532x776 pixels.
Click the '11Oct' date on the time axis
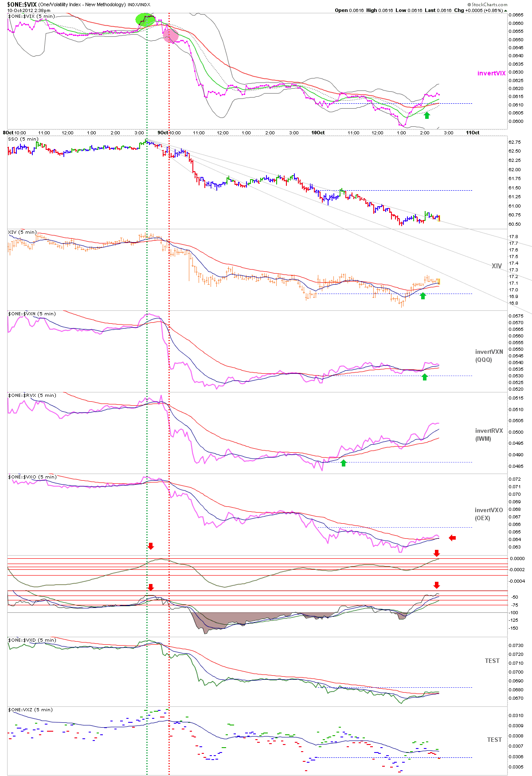click(x=473, y=133)
